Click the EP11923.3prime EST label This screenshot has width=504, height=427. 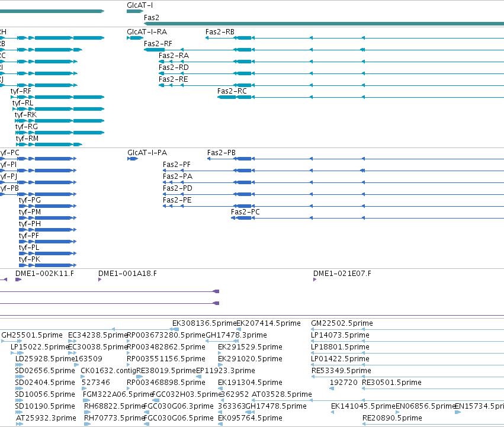click(226, 371)
